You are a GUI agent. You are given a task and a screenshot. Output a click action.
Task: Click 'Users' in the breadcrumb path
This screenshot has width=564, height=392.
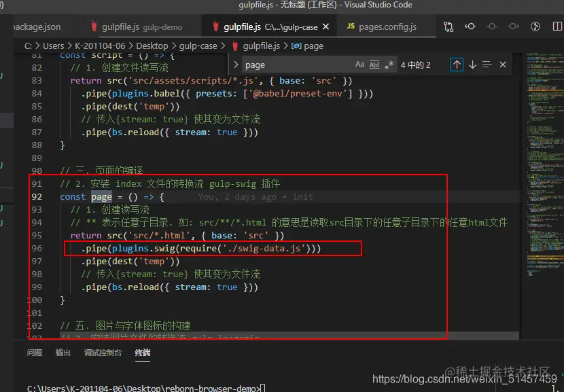(x=53, y=46)
